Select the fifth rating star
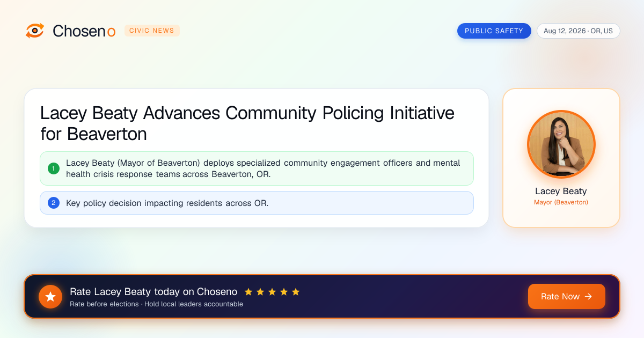 point(296,292)
